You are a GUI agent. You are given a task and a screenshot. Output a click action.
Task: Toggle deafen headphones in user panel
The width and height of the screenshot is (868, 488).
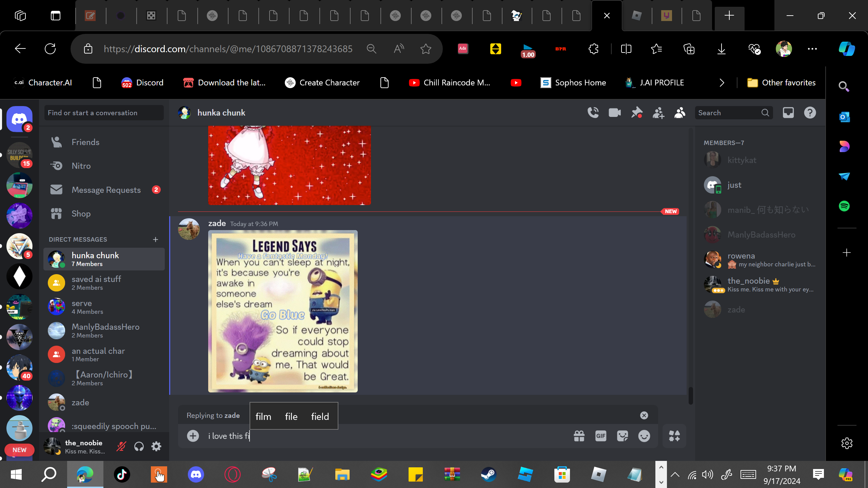click(x=139, y=447)
